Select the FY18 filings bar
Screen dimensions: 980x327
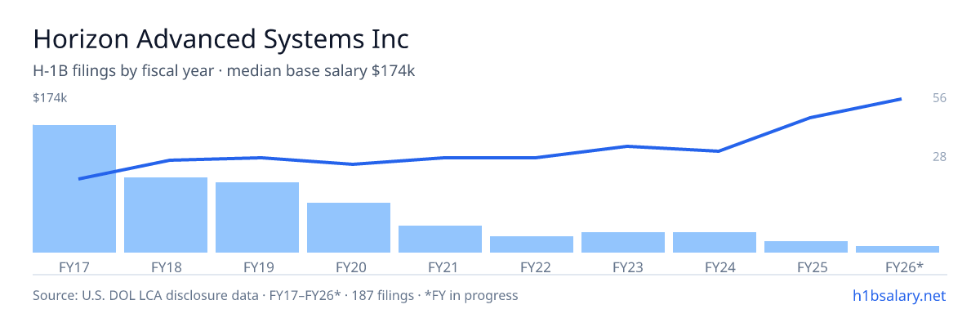(x=166, y=215)
